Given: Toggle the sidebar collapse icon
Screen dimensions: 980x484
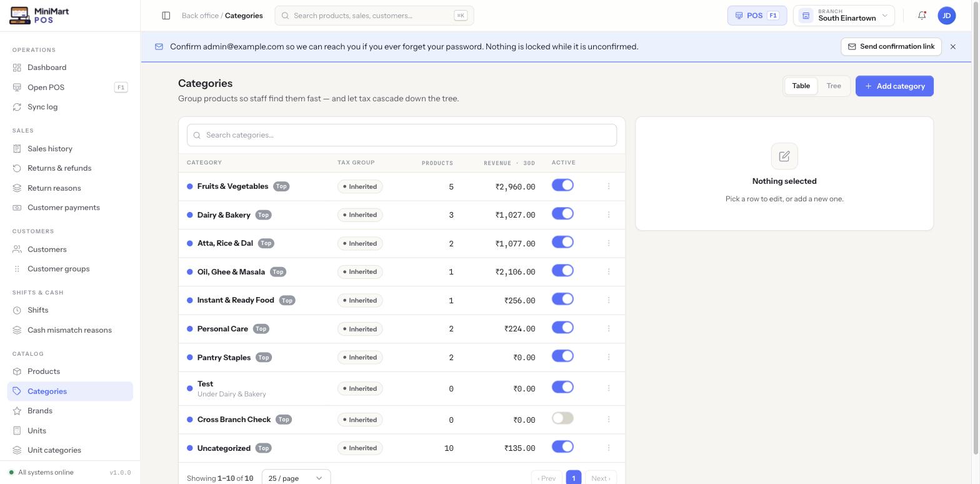Looking at the screenshot, I should pyautogui.click(x=166, y=16).
